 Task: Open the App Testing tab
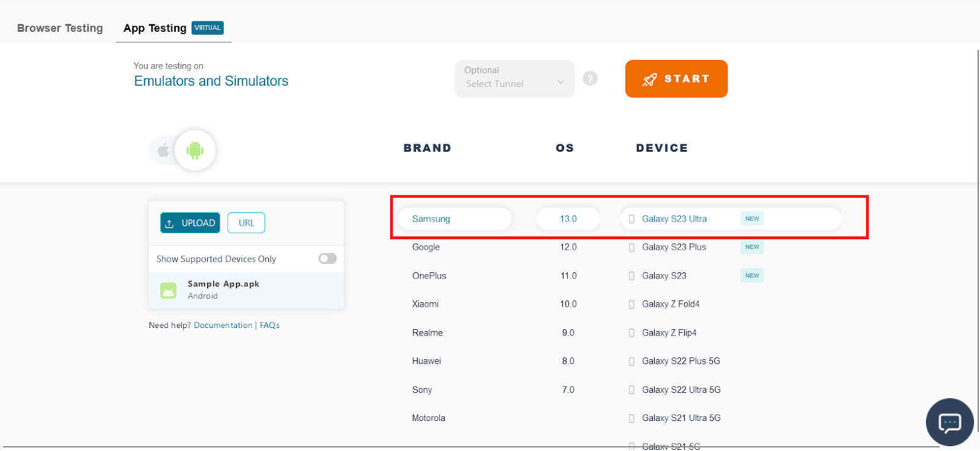[155, 28]
